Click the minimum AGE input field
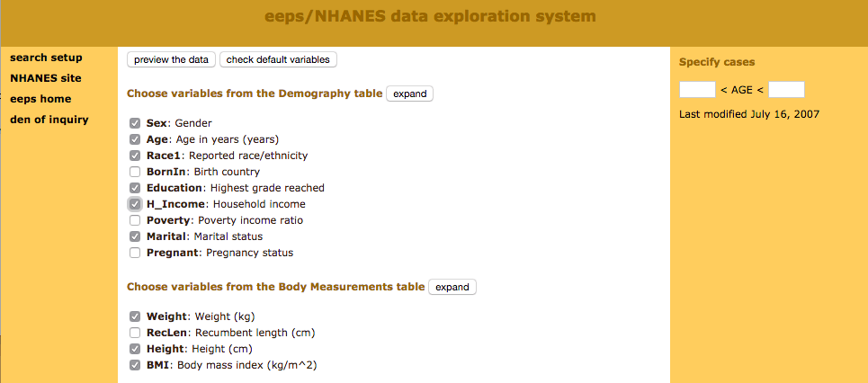The height and width of the screenshot is (383, 868). 697,89
